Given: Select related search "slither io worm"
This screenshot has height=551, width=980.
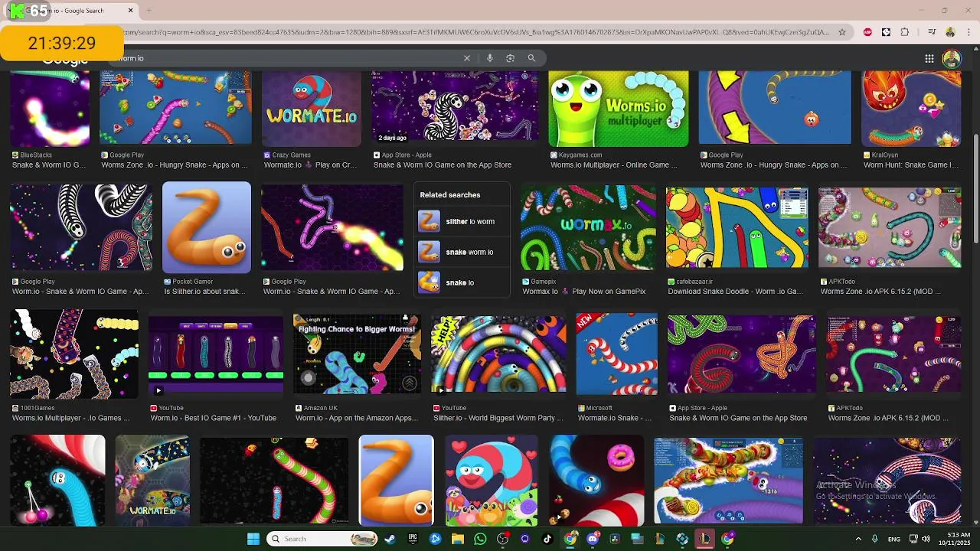Looking at the screenshot, I should tap(462, 221).
